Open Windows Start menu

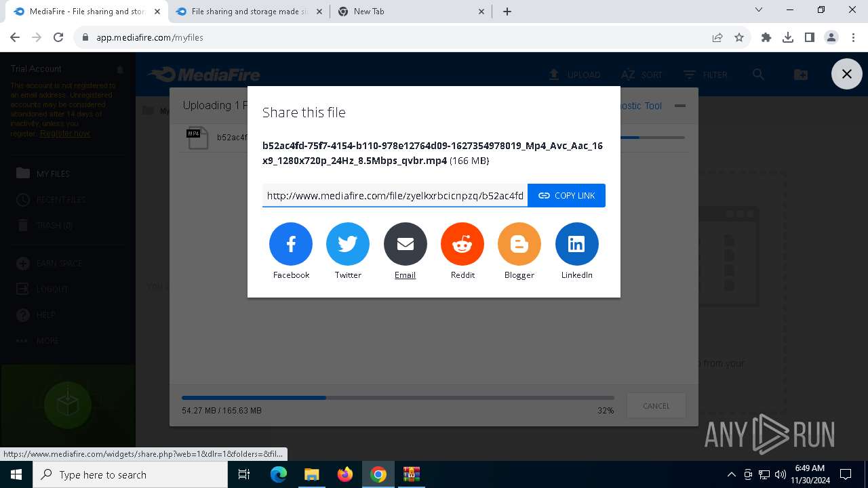(16, 474)
